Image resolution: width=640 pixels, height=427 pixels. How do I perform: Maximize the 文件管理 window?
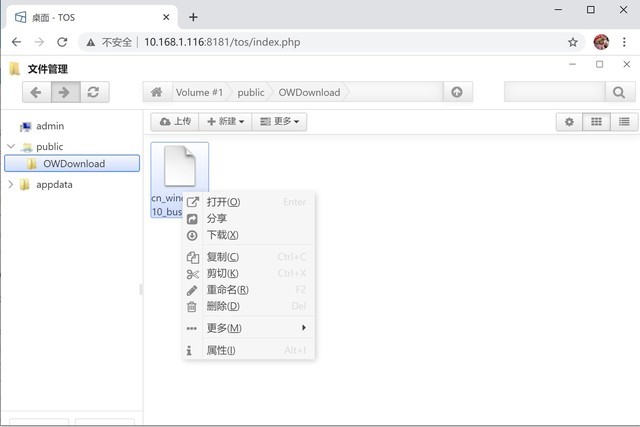(600, 64)
